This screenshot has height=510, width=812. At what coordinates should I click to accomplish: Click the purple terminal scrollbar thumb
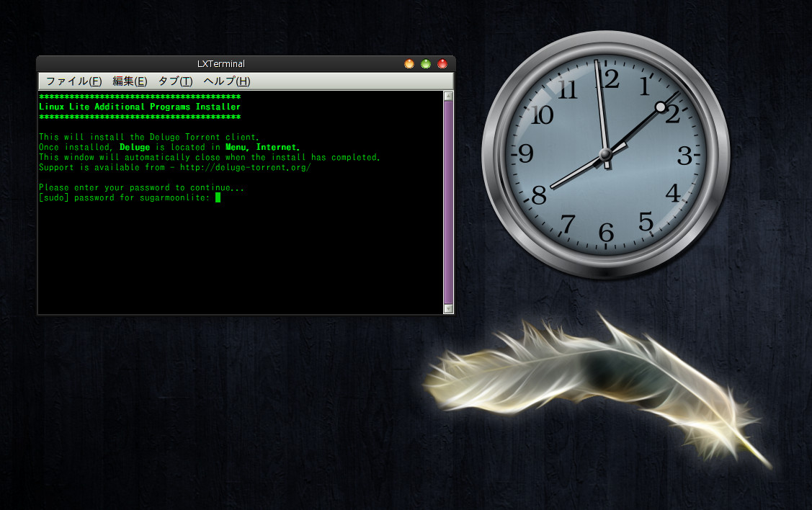click(448, 202)
